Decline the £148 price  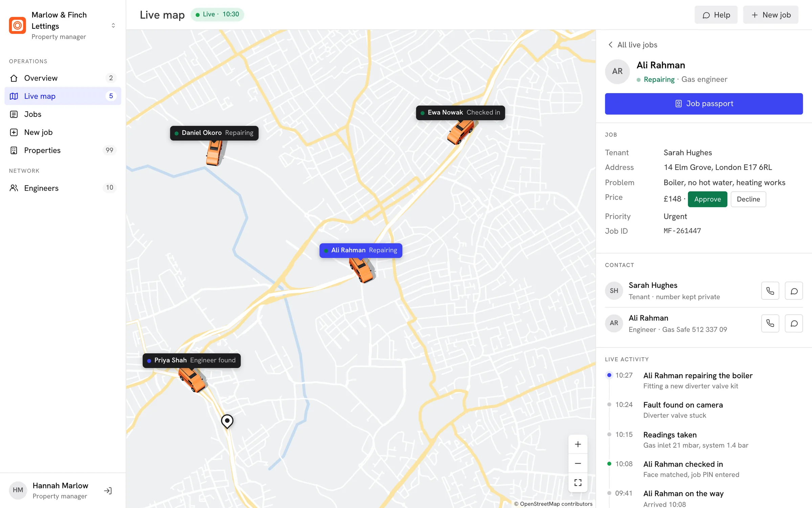(748, 199)
